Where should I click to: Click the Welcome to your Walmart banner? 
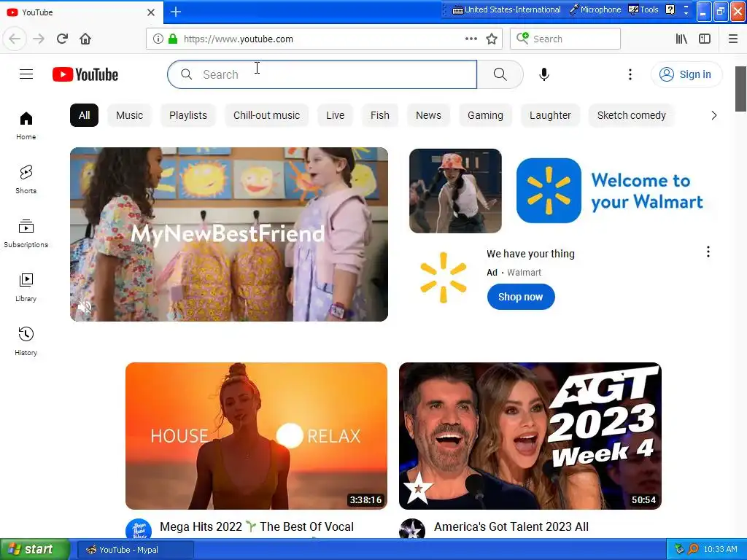pyautogui.click(x=610, y=190)
